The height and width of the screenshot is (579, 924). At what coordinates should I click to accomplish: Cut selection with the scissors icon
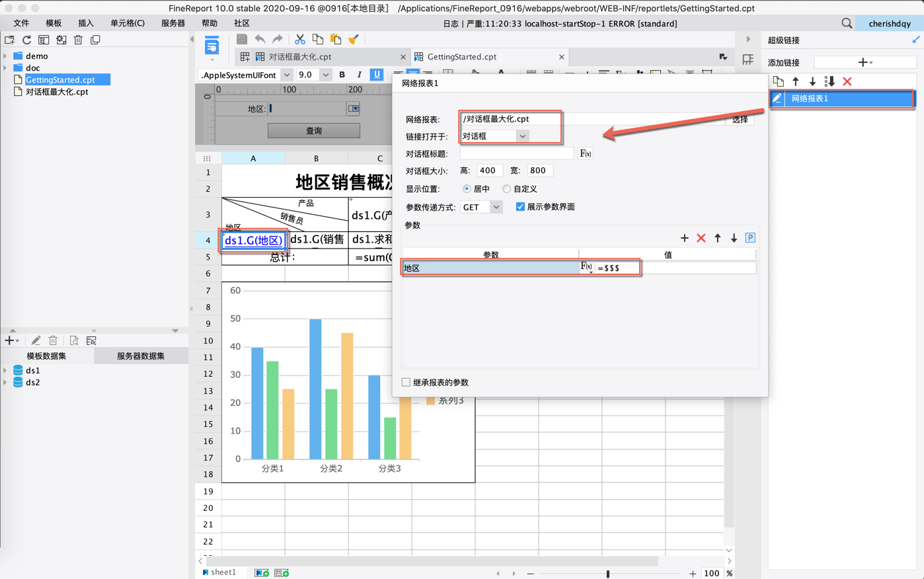click(x=300, y=40)
